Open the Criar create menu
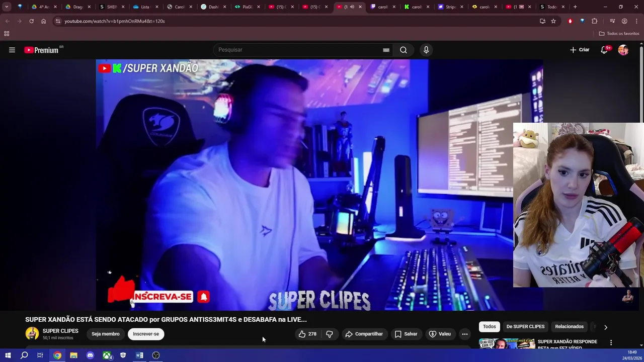The image size is (644, 362). (x=580, y=50)
